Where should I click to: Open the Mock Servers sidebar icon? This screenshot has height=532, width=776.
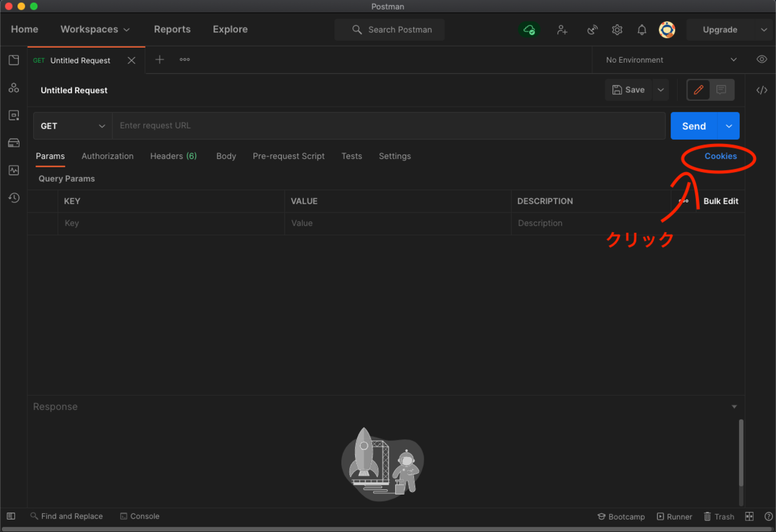click(x=14, y=143)
